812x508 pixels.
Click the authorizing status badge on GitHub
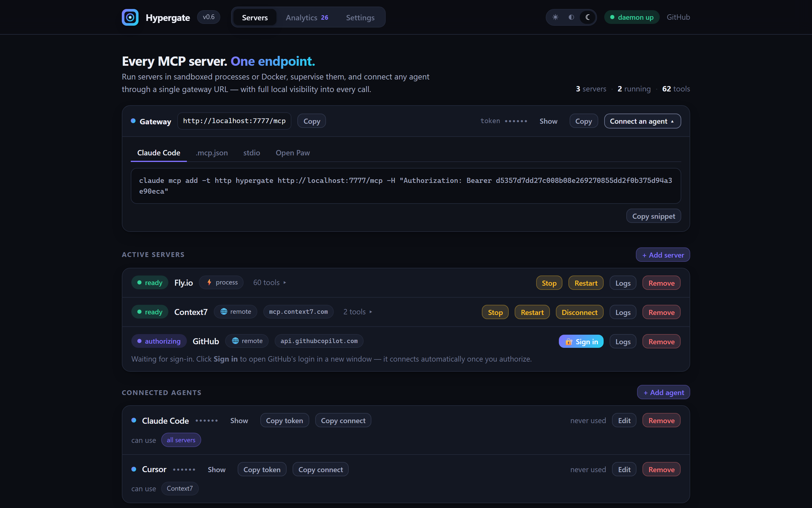[x=159, y=341]
